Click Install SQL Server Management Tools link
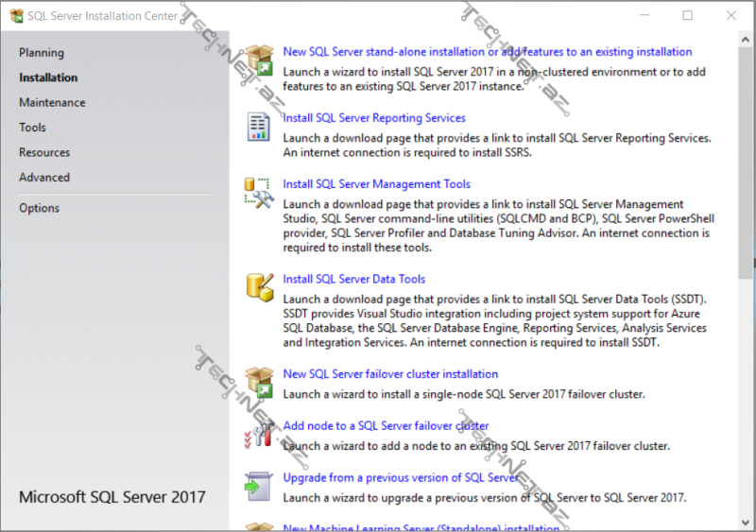This screenshot has width=756, height=532. pyautogui.click(x=376, y=184)
